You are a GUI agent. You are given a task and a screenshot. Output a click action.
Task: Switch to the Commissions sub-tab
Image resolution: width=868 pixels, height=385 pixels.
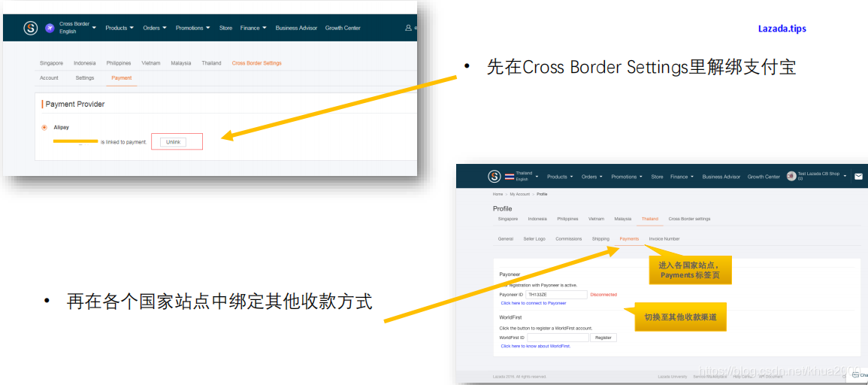click(x=568, y=239)
